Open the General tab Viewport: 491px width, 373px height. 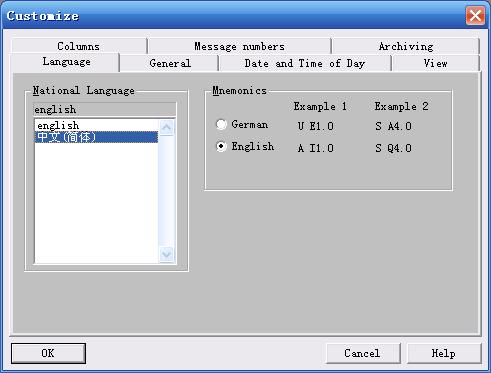tap(170, 63)
